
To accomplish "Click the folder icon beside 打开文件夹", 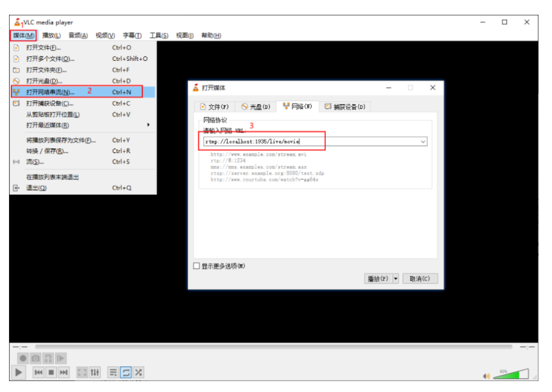I will [x=17, y=70].
